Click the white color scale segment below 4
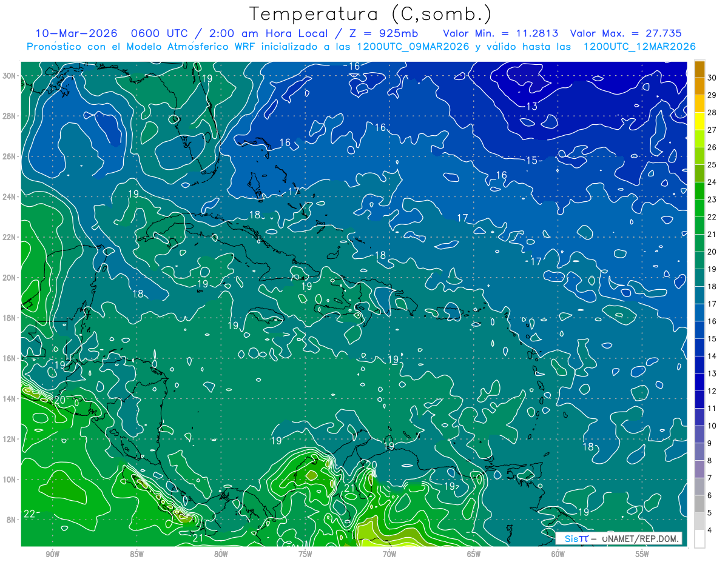This screenshot has height=562, width=728. coord(699,539)
